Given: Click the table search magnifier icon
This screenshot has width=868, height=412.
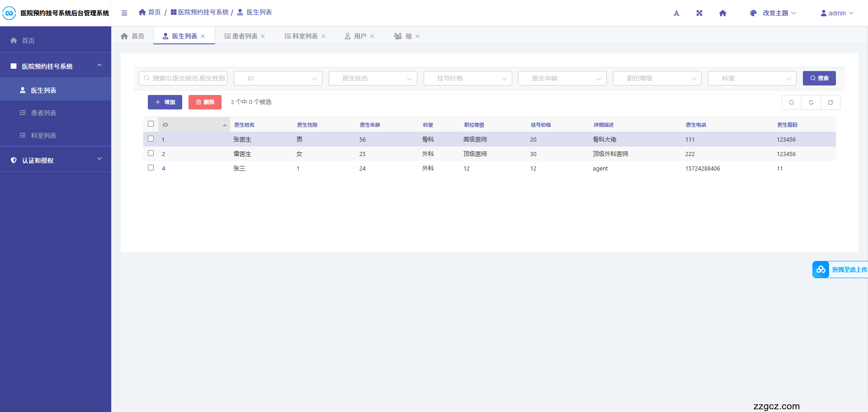Looking at the screenshot, I should click(792, 103).
